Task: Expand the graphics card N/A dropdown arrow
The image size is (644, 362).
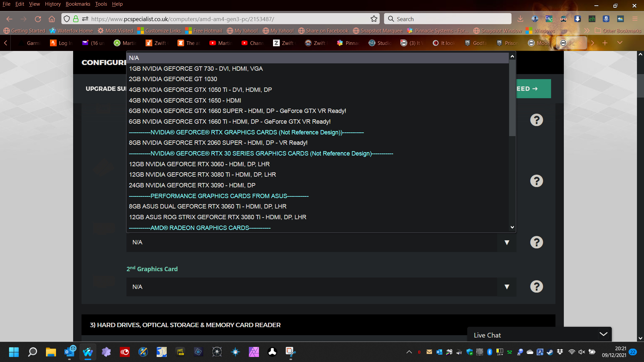Action: (x=506, y=242)
